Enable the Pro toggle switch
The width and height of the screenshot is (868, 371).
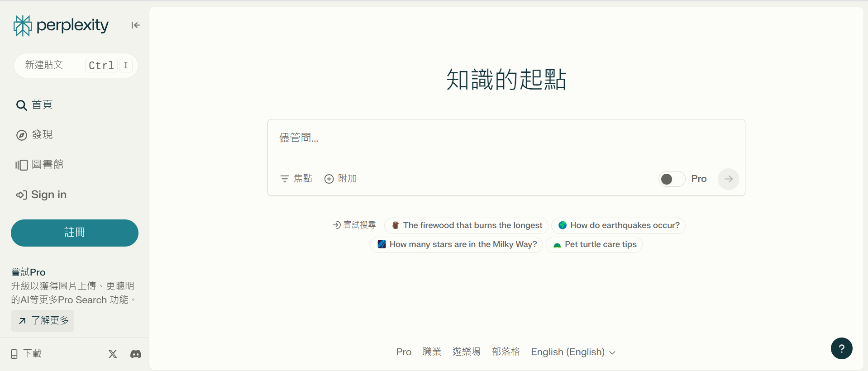tap(672, 179)
